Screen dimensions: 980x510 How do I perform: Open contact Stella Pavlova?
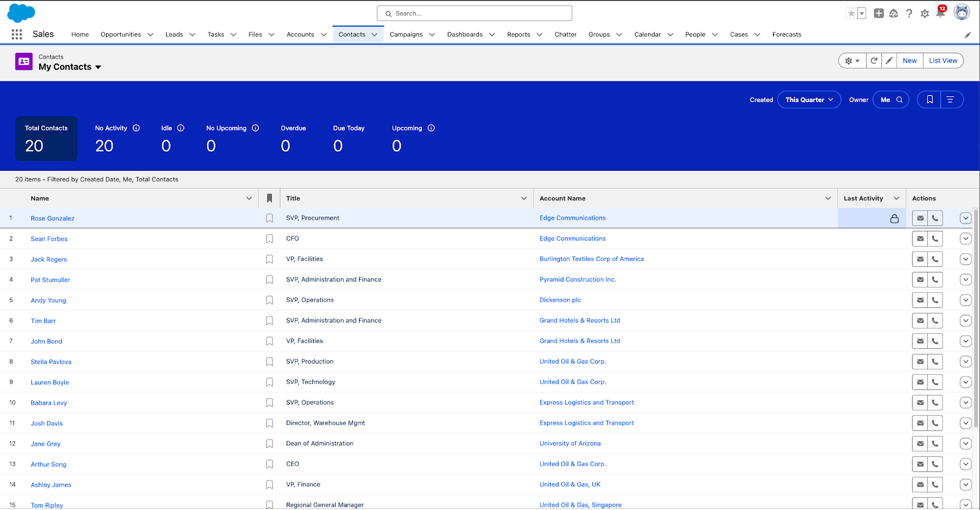(51, 362)
